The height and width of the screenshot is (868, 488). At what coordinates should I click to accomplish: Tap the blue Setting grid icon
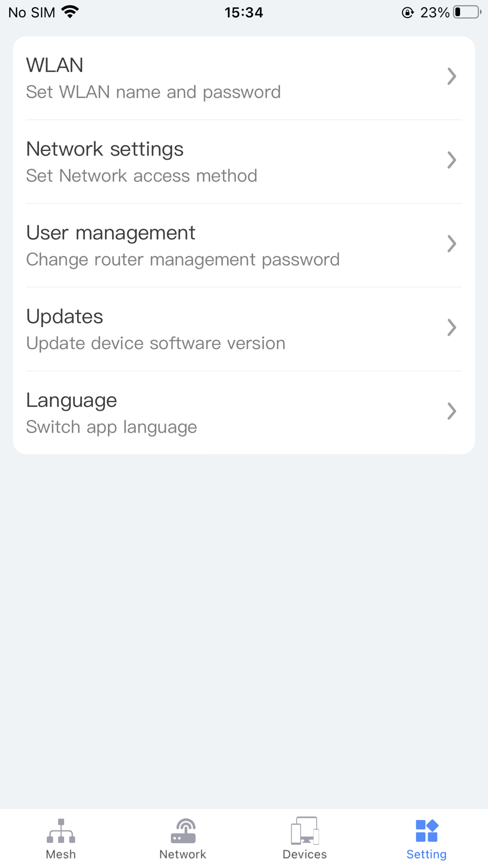[427, 831]
